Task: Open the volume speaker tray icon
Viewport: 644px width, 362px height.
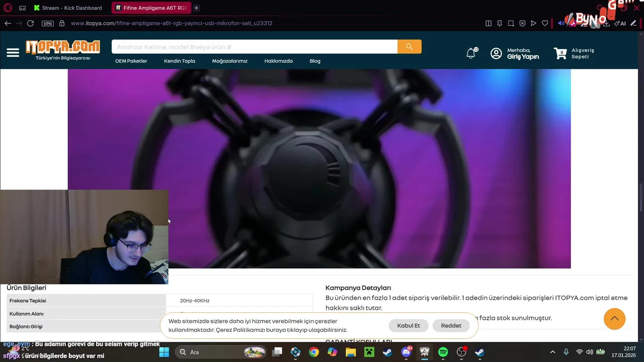Action: tap(589, 352)
